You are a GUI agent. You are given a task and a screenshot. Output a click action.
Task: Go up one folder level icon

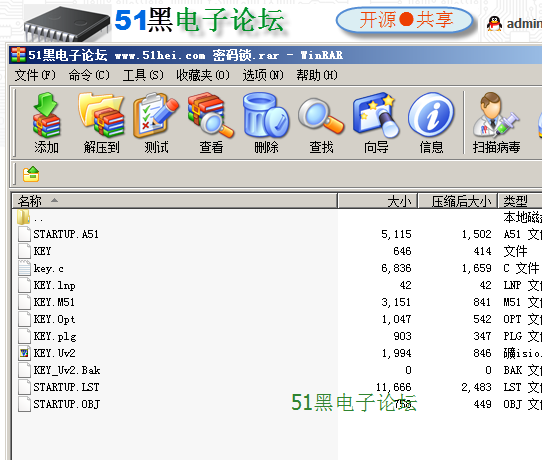[31, 174]
